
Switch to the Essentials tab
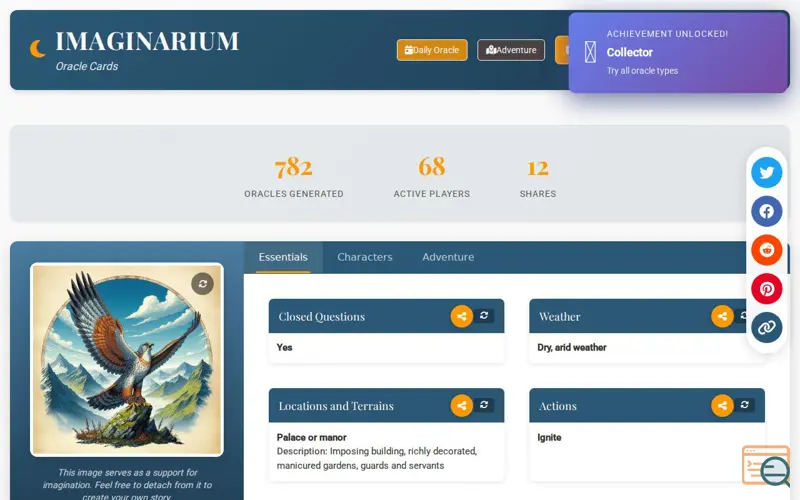[283, 257]
